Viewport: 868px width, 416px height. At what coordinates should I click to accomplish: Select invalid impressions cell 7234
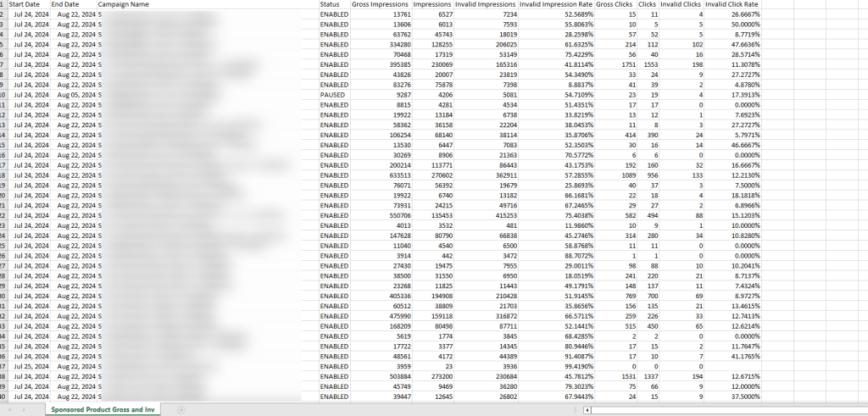point(486,14)
